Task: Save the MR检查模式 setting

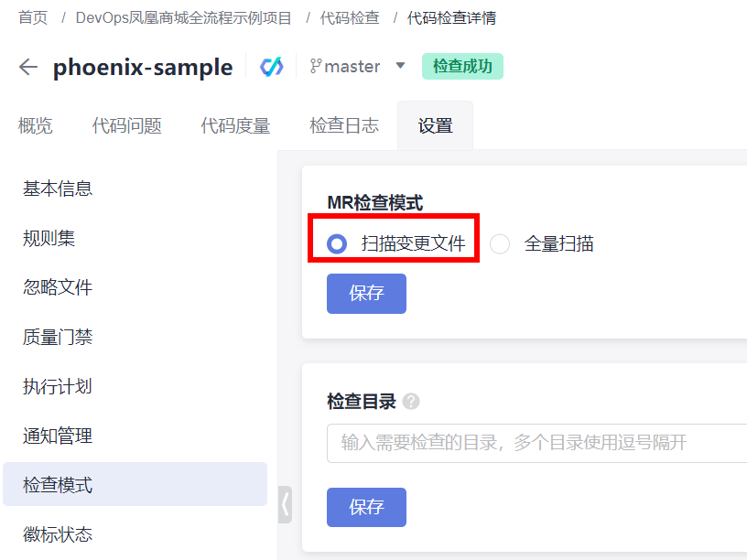Action: click(366, 294)
